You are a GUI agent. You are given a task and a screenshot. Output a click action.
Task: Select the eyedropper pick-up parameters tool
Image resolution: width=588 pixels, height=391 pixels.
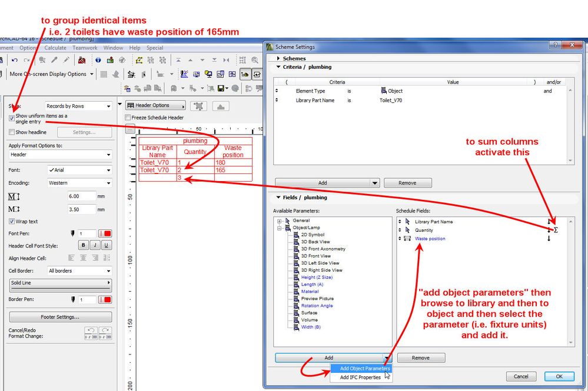(54, 60)
